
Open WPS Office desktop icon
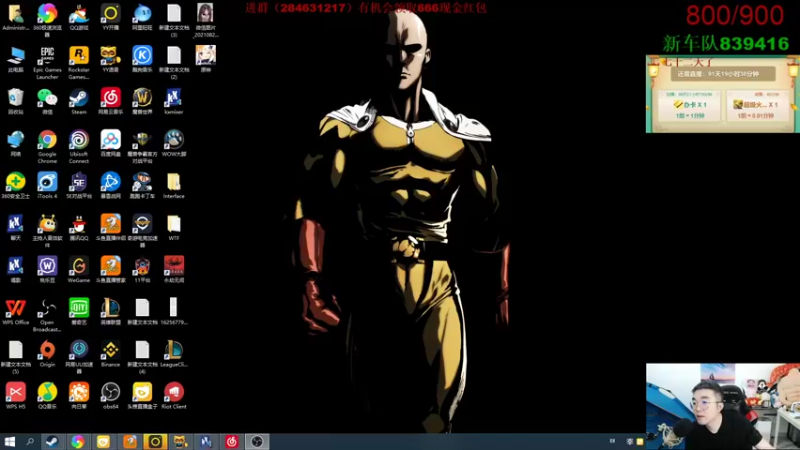16,308
